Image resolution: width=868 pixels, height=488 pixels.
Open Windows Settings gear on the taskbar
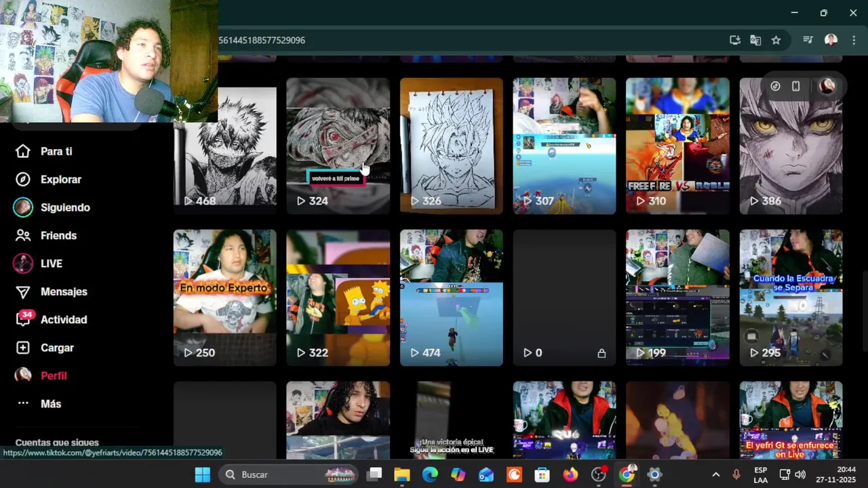(654, 474)
